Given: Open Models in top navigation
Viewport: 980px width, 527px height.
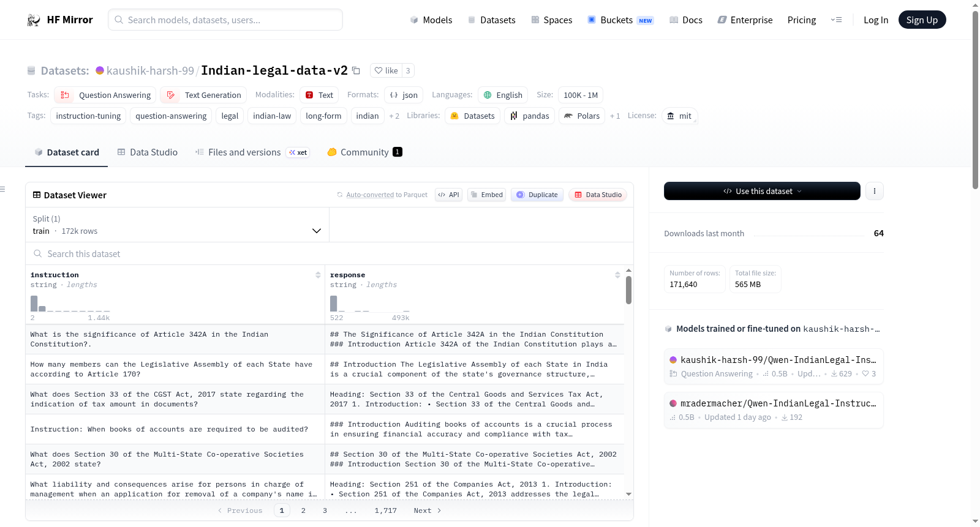Looking at the screenshot, I should click(431, 20).
